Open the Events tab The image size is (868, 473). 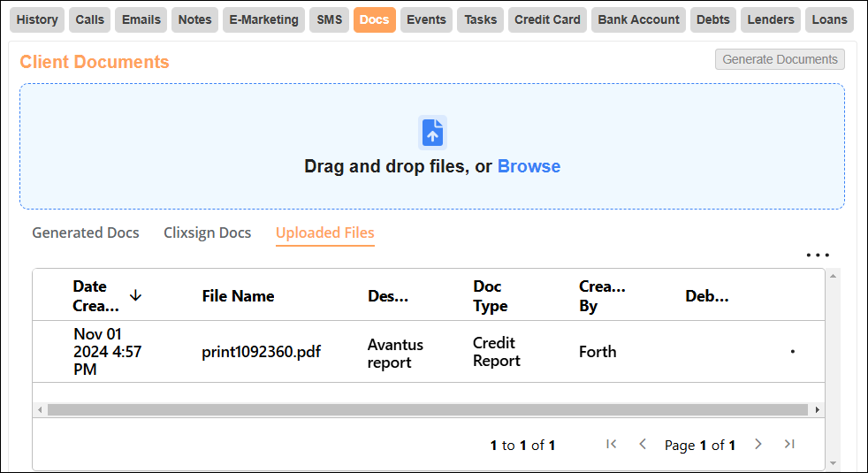pyautogui.click(x=426, y=20)
